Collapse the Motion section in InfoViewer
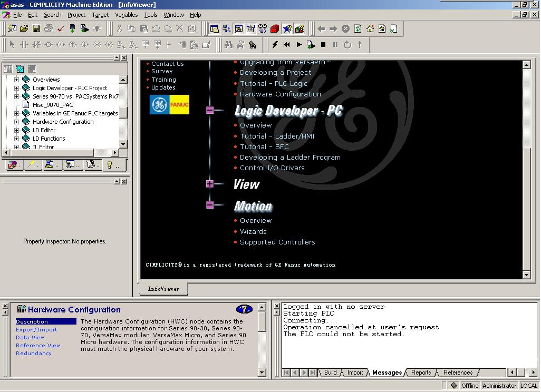Viewport: 541px width, 392px height. click(x=210, y=205)
